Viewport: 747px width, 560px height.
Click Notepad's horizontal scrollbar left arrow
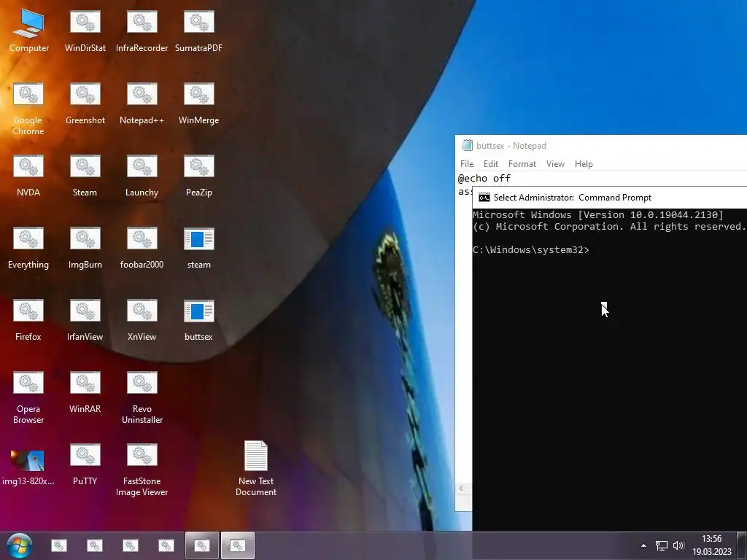tap(461, 488)
